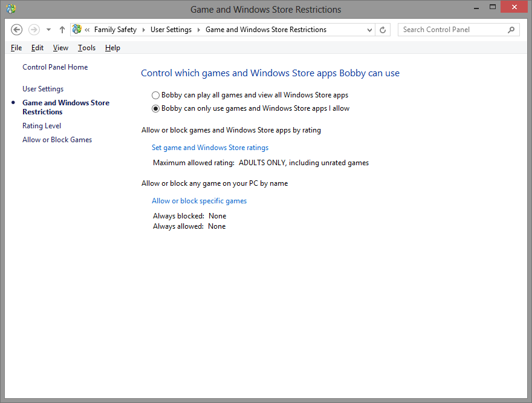This screenshot has height=403, width=532.
Task: Click the Forward navigation arrow
Action: point(34,30)
